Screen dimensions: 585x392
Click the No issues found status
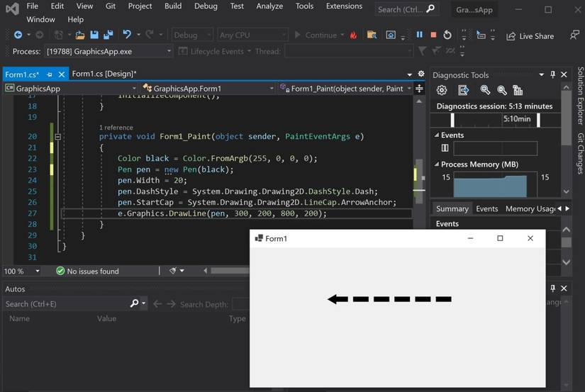(87, 271)
